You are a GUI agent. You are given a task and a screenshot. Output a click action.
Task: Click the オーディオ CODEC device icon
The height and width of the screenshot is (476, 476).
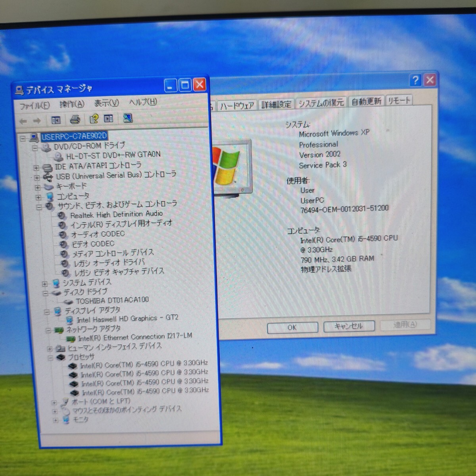click(x=63, y=234)
